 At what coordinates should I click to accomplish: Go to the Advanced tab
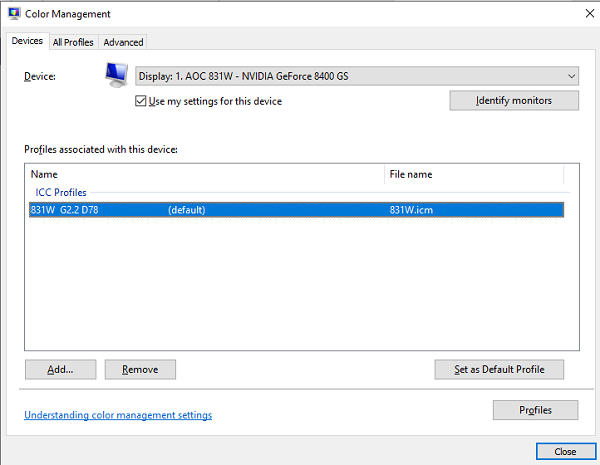(123, 42)
